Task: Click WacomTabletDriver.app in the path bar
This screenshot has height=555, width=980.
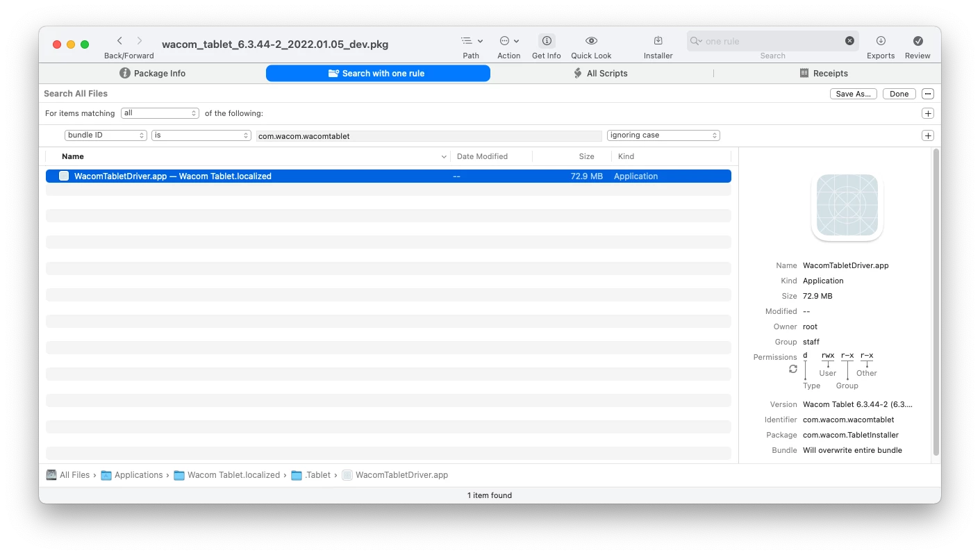Action: coord(395,475)
